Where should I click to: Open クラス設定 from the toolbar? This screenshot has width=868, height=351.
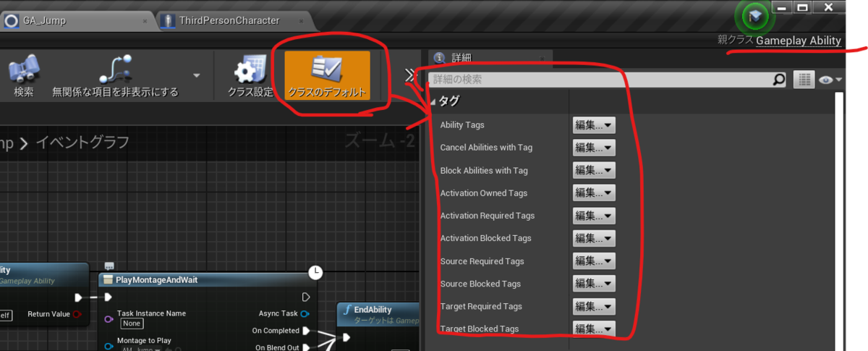pos(250,75)
